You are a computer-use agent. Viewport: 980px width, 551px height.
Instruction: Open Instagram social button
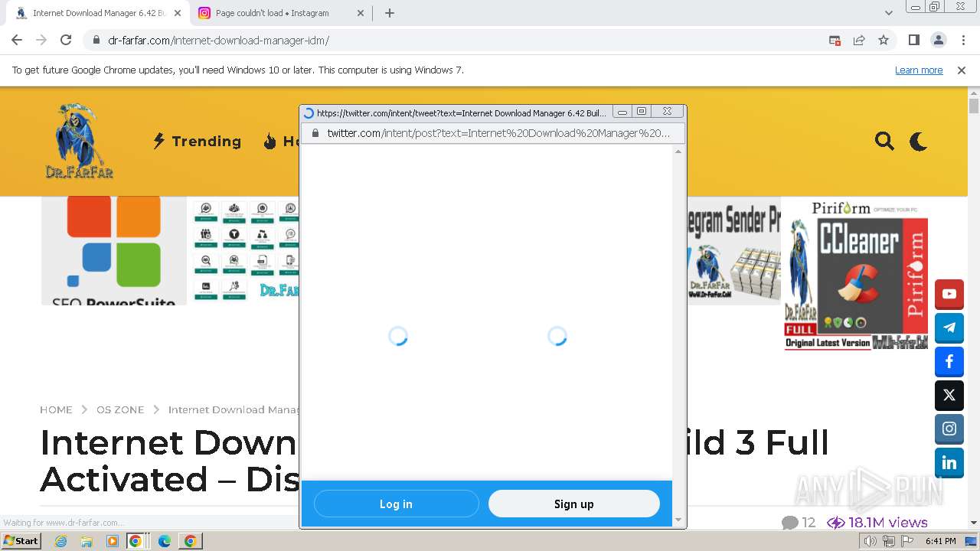949,429
